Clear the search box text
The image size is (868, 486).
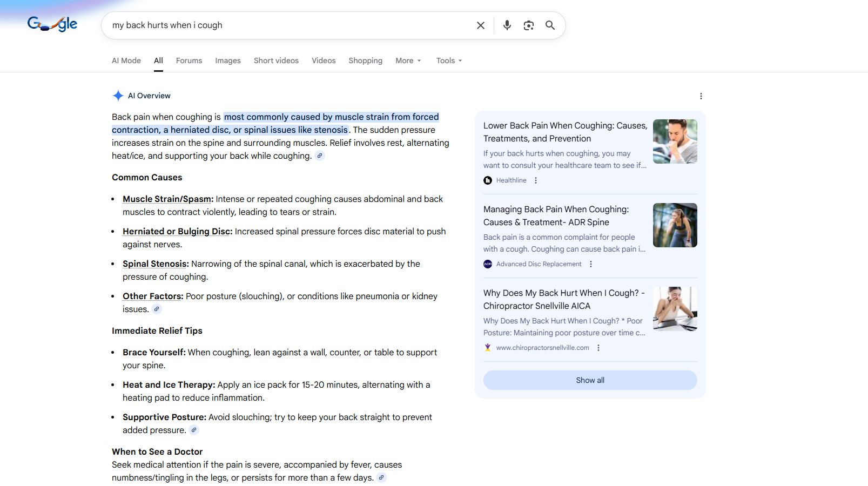480,25
